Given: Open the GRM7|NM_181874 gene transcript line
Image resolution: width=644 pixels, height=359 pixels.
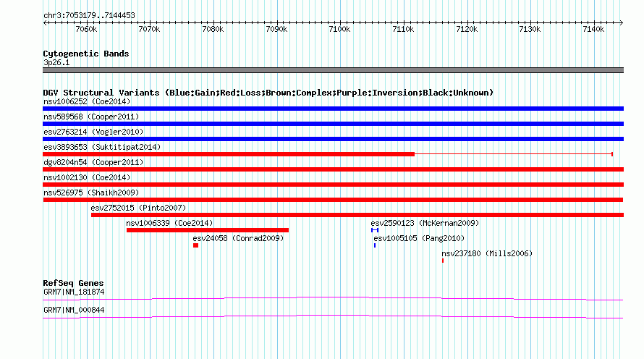Looking at the screenshot, I should click(333, 299).
